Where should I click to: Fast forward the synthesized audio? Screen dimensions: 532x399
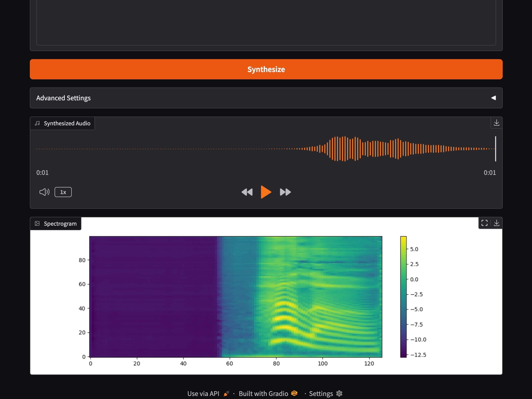point(285,192)
